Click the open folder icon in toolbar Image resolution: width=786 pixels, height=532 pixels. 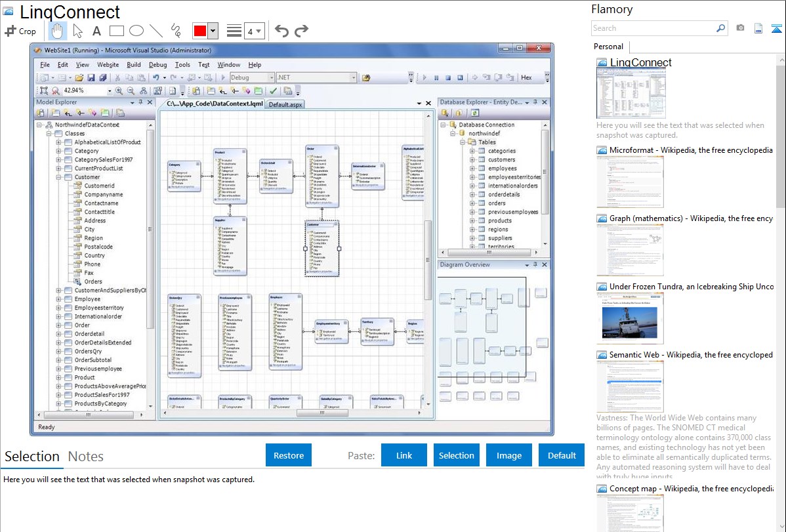(79, 77)
